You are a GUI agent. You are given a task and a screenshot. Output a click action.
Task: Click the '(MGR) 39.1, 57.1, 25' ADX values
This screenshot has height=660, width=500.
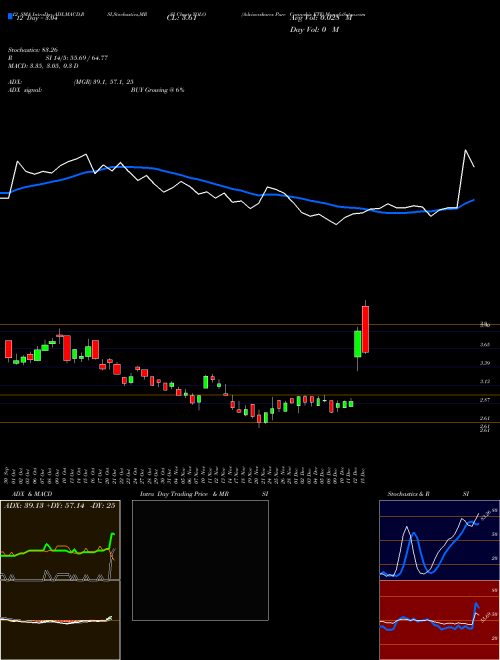(104, 82)
